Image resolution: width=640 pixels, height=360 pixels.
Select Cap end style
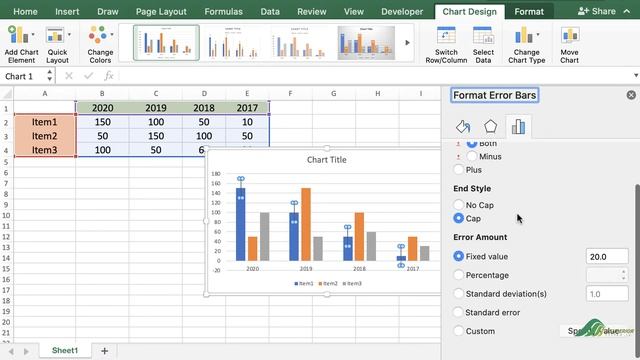click(x=459, y=218)
